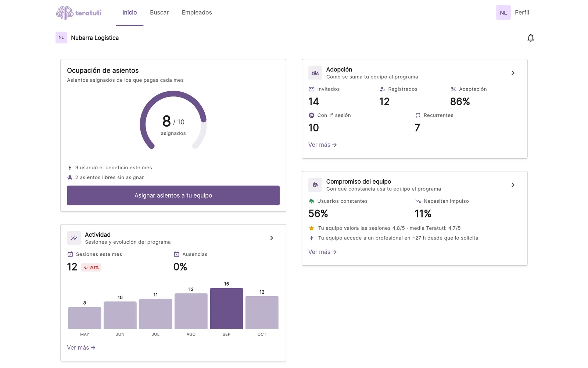Open the Empleados tab
Image resolution: width=588 pixels, height=368 pixels.
(x=197, y=13)
